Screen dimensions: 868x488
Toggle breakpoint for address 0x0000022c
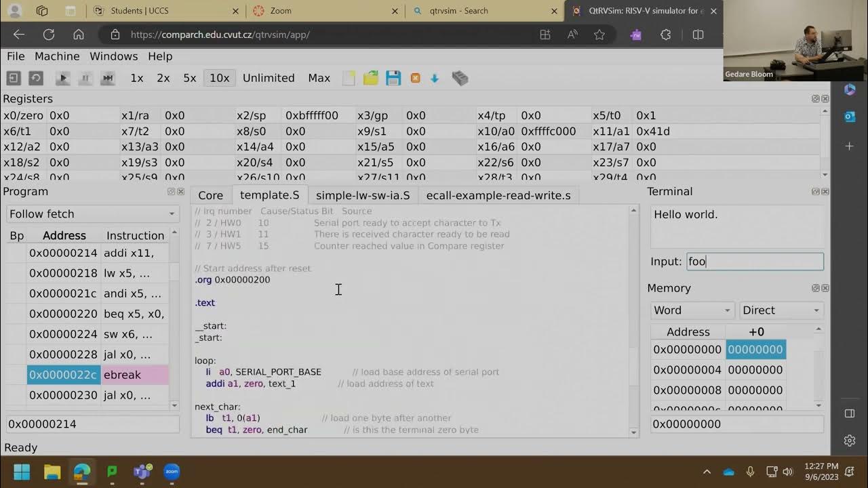point(16,375)
